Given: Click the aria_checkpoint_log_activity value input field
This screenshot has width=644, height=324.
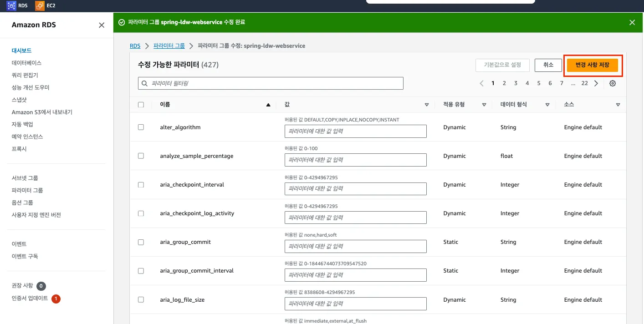Looking at the screenshot, I should point(356,218).
